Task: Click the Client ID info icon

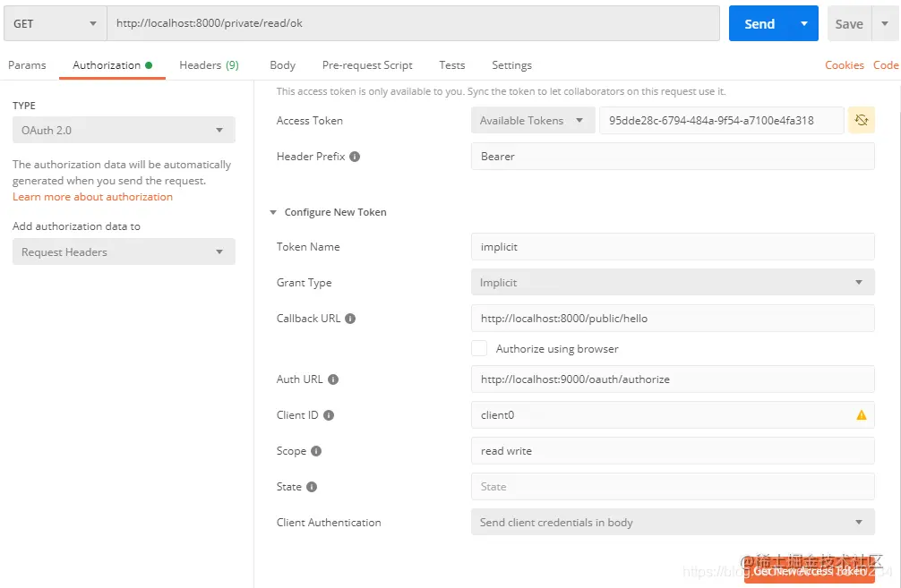Action: (328, 415)
